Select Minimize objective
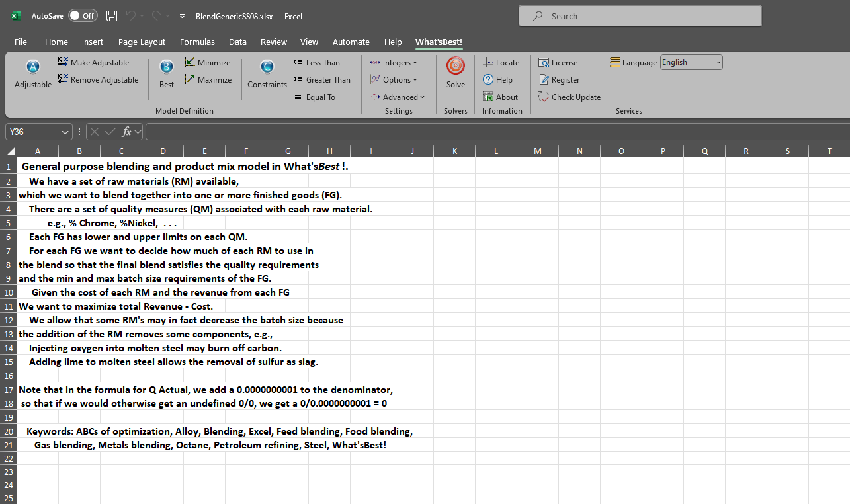Image resolution: width=850 pixels, height=504 pixels. [x=208, y=62]
